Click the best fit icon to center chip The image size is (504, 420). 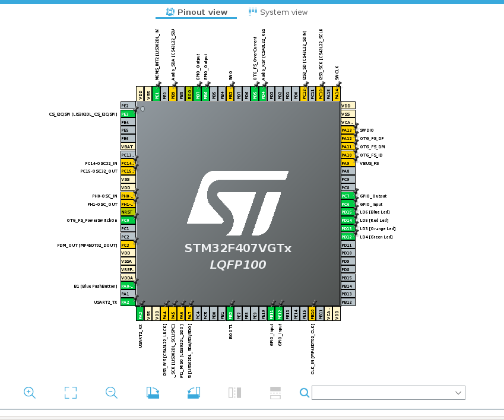click(x=70, y=392)
